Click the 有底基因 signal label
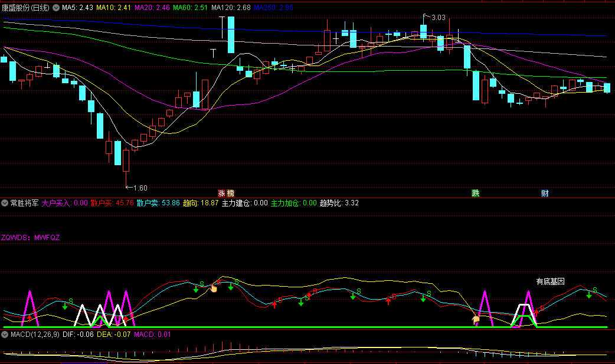This screenshot has width=615, height=364. pos(550,281)
